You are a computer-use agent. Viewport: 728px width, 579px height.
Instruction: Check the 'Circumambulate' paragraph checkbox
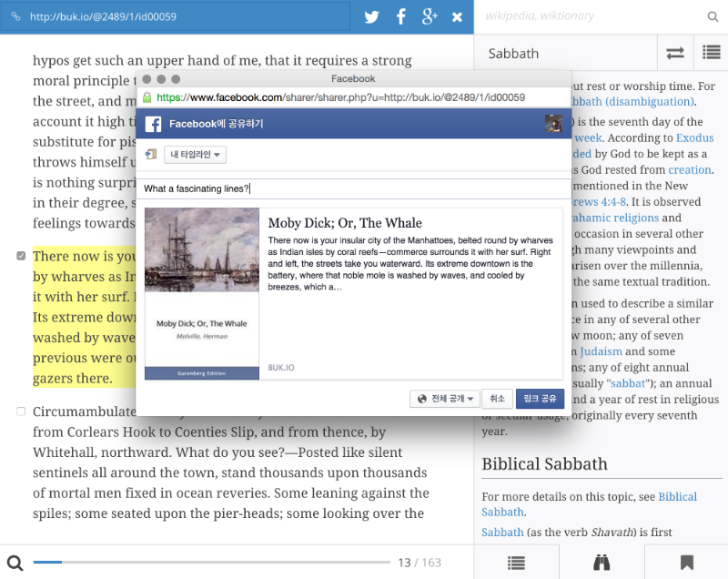[21, 411]
